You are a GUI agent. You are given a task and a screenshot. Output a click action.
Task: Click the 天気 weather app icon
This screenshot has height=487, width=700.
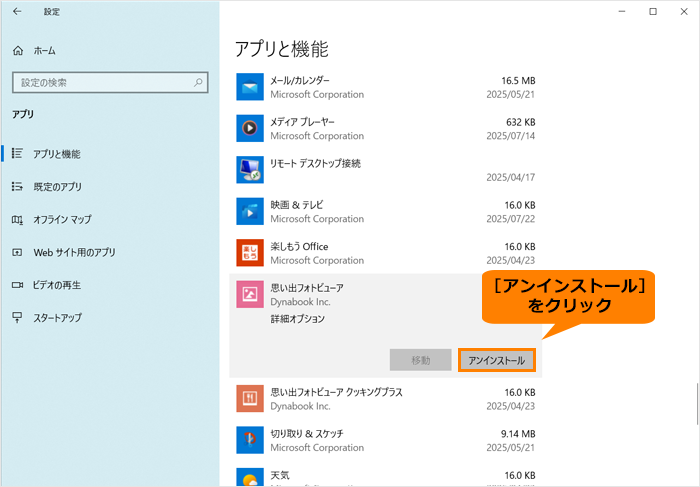point(250,477)
